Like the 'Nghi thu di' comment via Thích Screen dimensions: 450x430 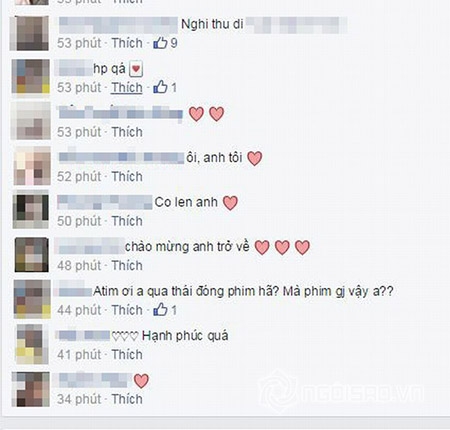tap(127, 43)
